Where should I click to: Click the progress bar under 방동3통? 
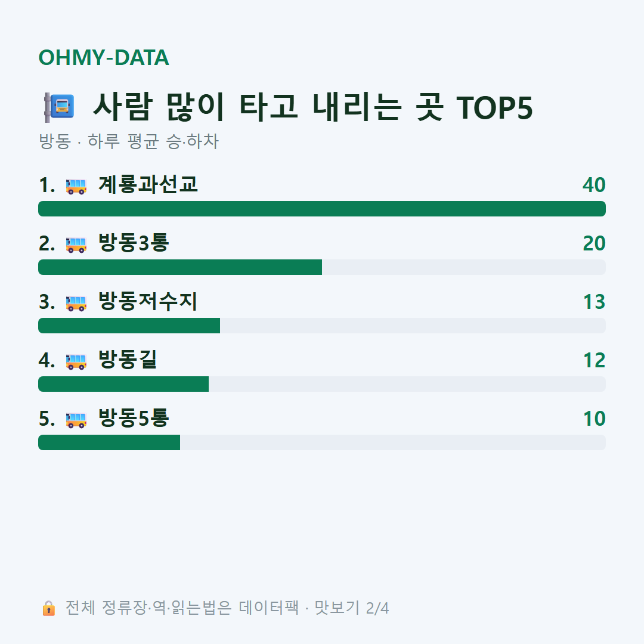coord(322,267)
